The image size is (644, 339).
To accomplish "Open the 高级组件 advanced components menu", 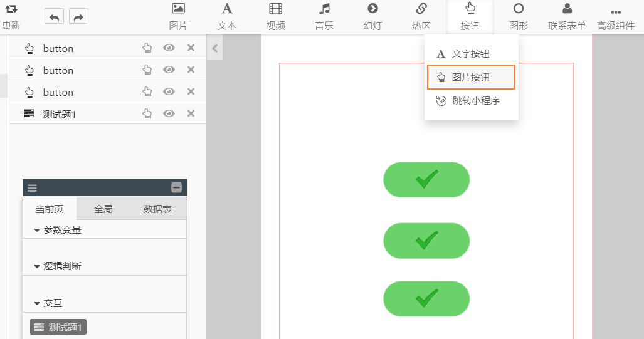I will pos(616,17).
